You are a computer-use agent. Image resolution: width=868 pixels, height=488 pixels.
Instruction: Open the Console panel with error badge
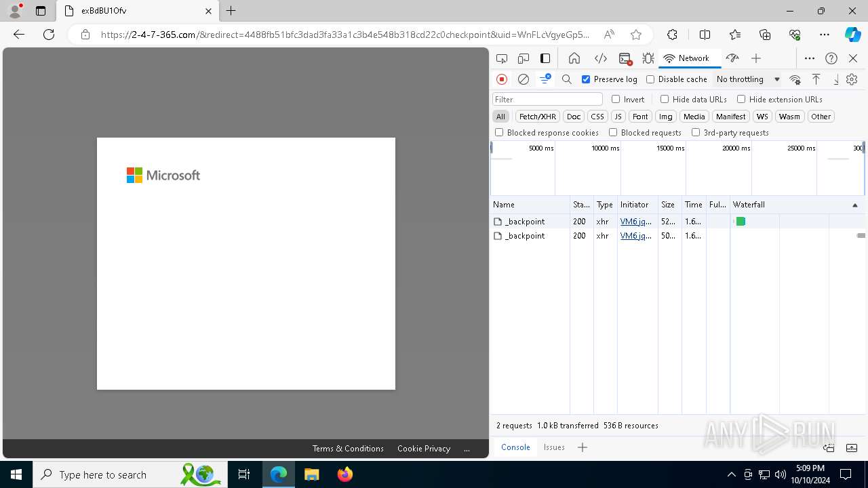pyautogui.click(x=625, y=58)
